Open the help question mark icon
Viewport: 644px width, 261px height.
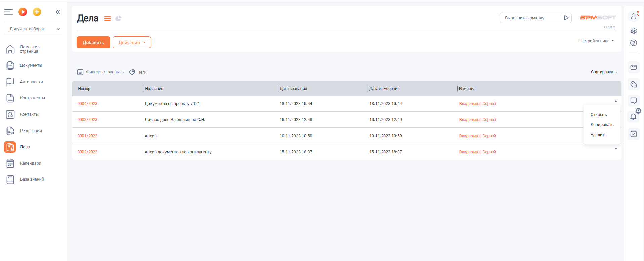(634, 43)
